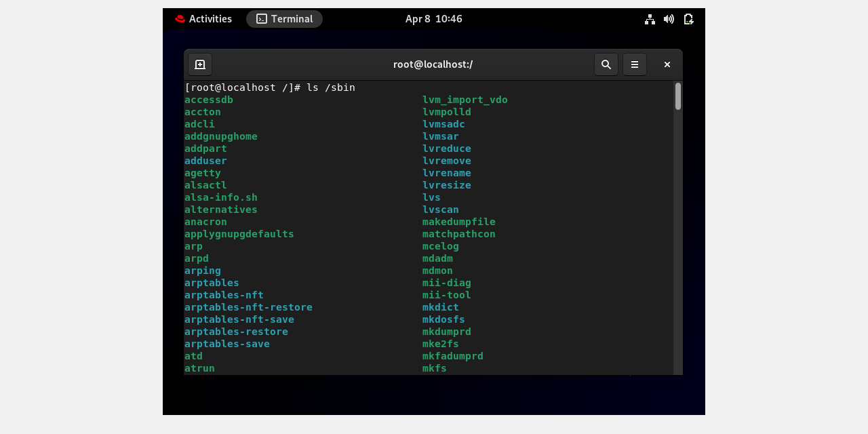Click the 'mkdumprd' entry
868x434 pixels.
tap(447, 332)
